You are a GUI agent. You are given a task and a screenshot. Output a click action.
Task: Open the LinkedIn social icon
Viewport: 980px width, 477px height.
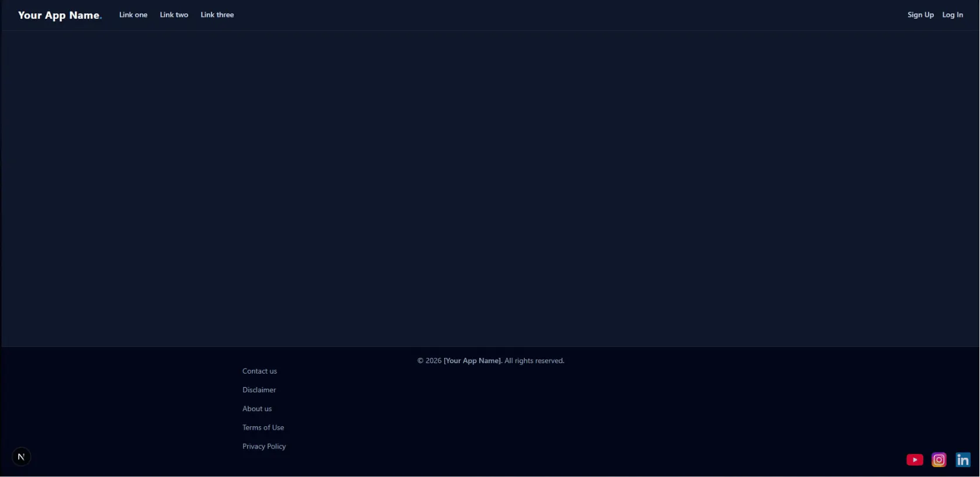point(963,460)
